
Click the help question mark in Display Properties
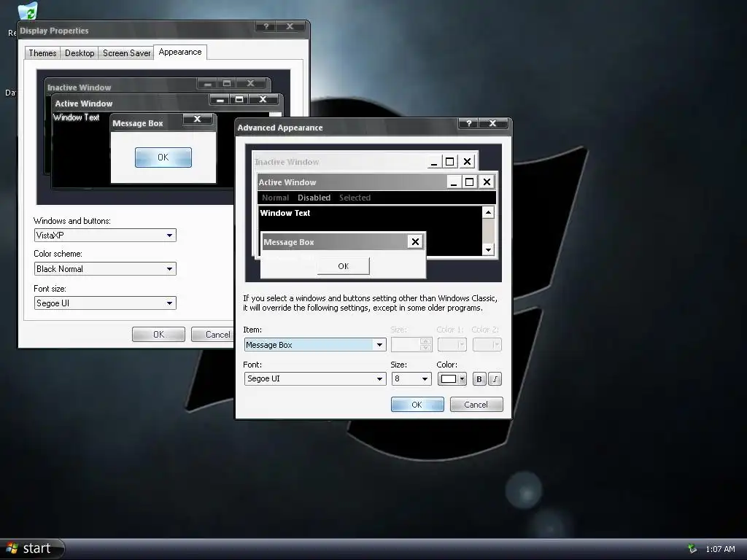click(266, 27)
